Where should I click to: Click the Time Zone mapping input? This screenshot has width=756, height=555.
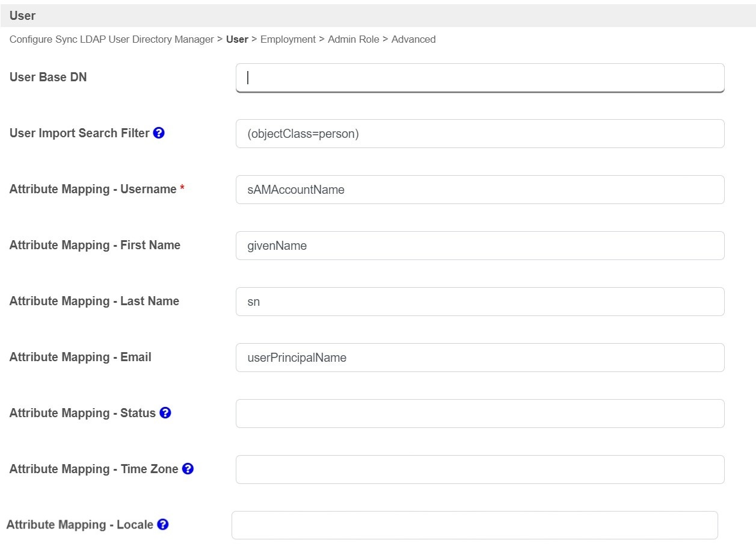tap(479, 470)
